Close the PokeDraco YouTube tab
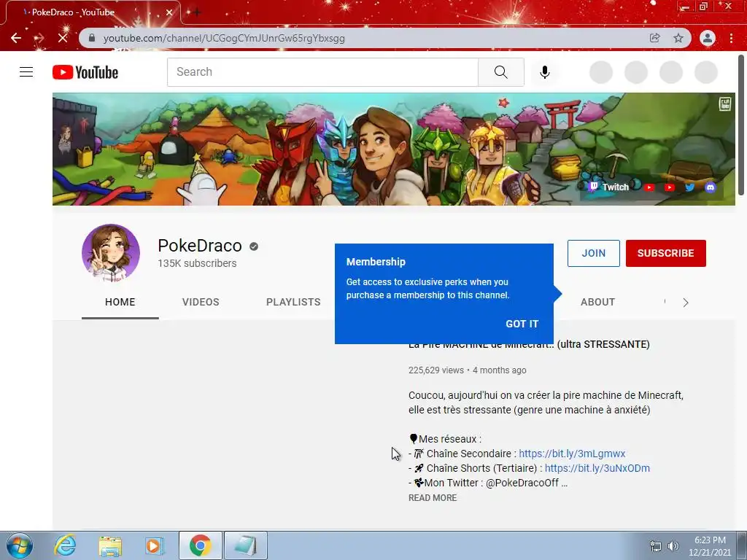Screen dimensions: 747x560 (x=169, y=12)
